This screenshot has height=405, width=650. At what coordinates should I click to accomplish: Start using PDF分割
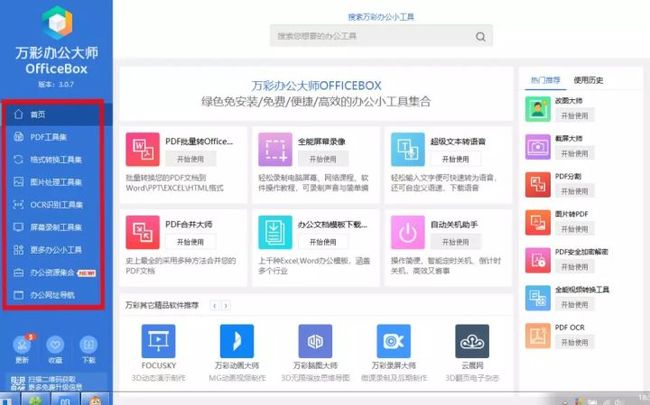[575, 191]
